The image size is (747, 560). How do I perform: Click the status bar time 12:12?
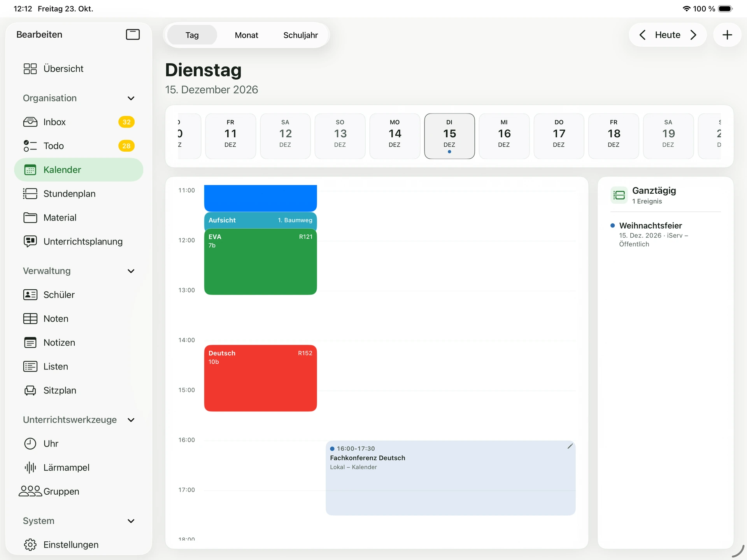coord(23,9)
